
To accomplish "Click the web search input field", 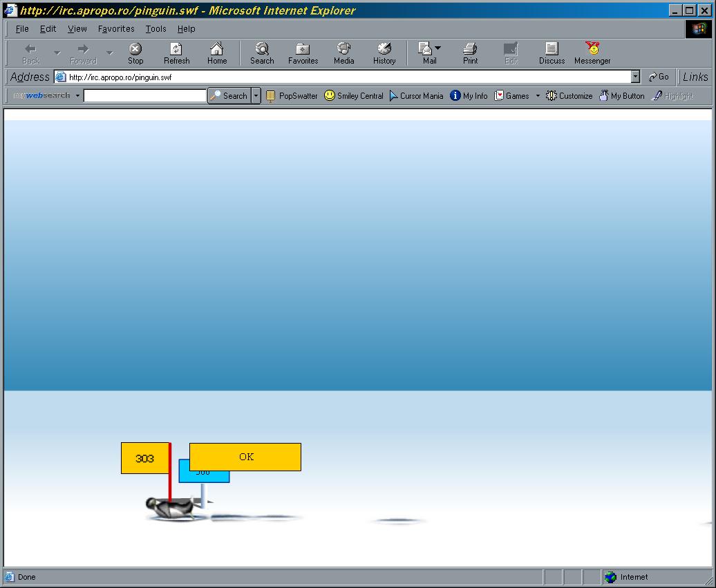I will 144,96.
